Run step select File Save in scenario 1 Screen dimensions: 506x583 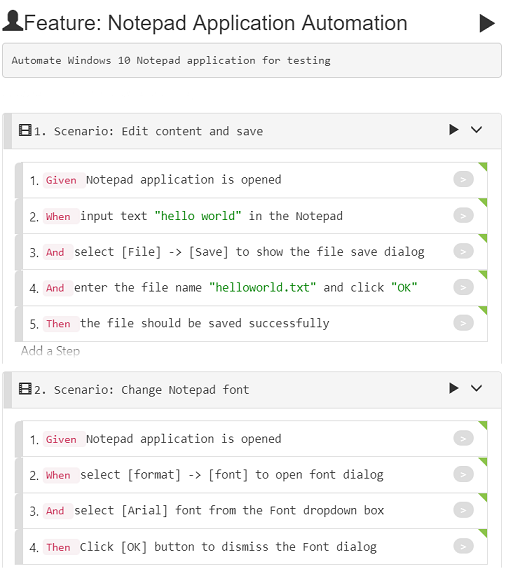[x=463, y=251]
